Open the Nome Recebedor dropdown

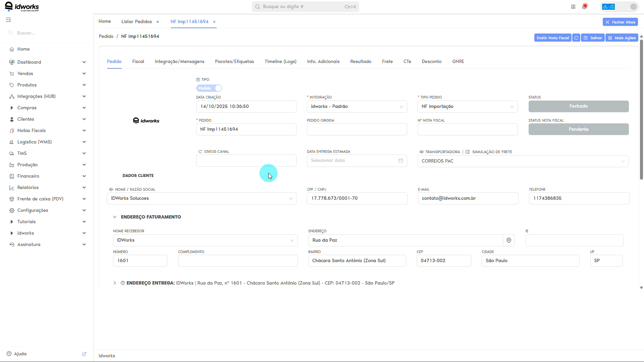tap(205, 240)
